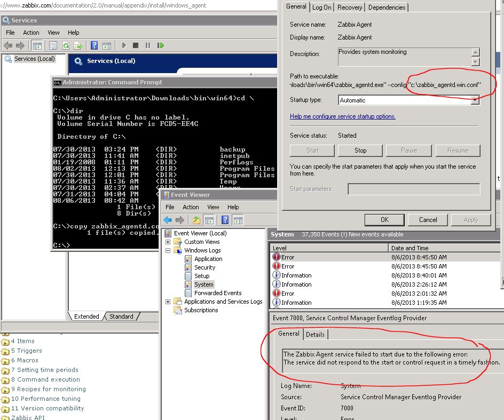Select Information event at 8:40:01 AM
The image size is (504, 420).
click(x=385, y=275)
